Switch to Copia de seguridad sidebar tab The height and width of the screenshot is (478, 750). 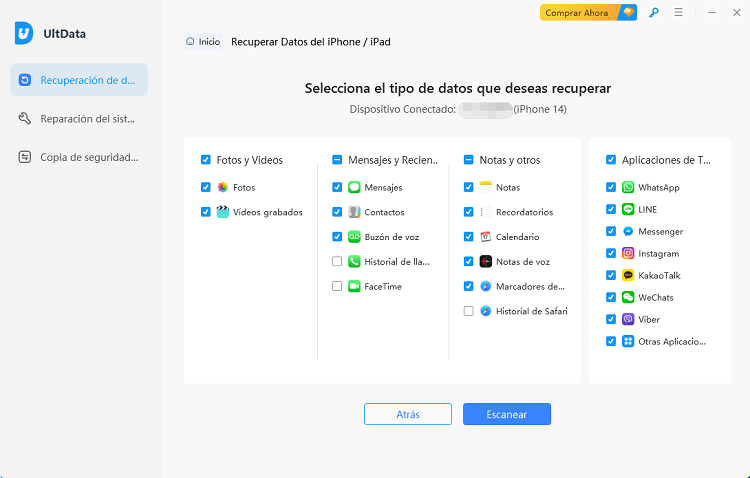point(79,157)
